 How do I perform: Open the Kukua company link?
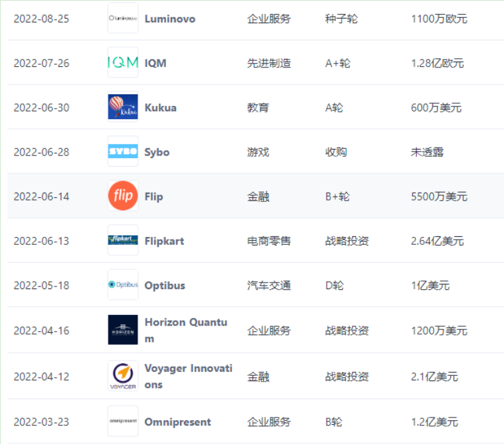pyautogui.click(x=161, y=107)
